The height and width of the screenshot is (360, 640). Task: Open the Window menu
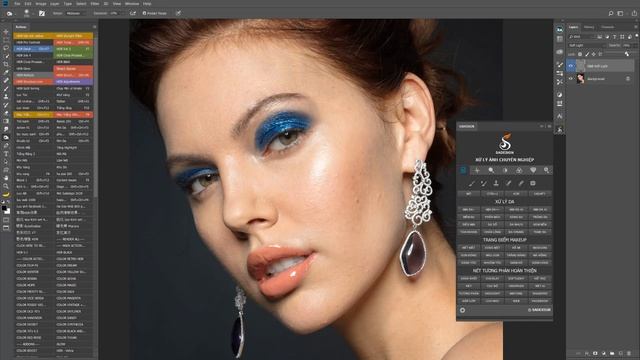tap(132, 4)
